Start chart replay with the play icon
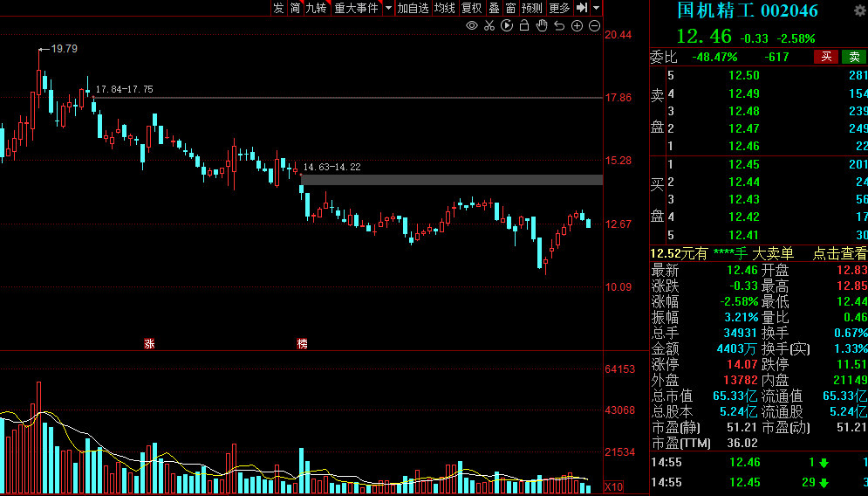The height and width of the screenshot is (496, 868). 507,26
